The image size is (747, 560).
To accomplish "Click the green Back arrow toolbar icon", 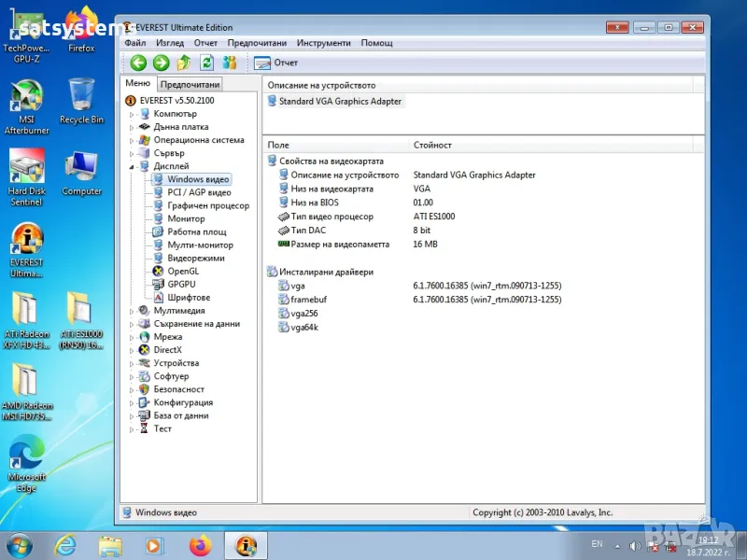I will click(138, 63).
